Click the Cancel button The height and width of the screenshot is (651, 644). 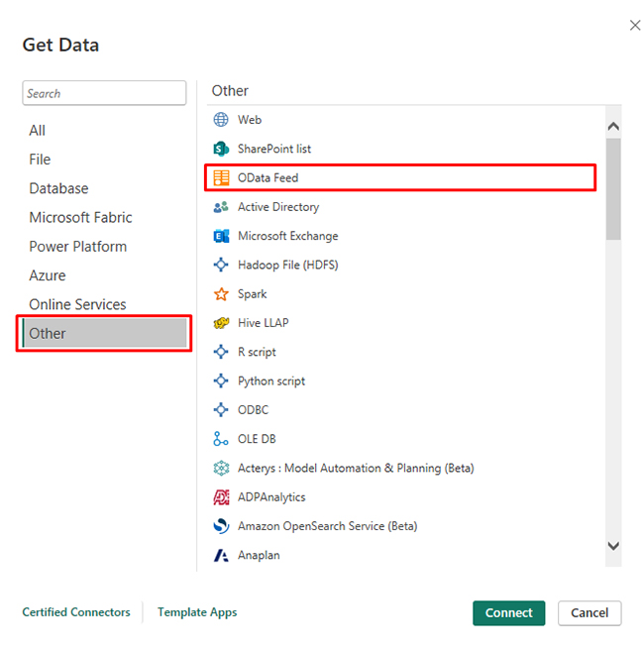pos(590,612)
